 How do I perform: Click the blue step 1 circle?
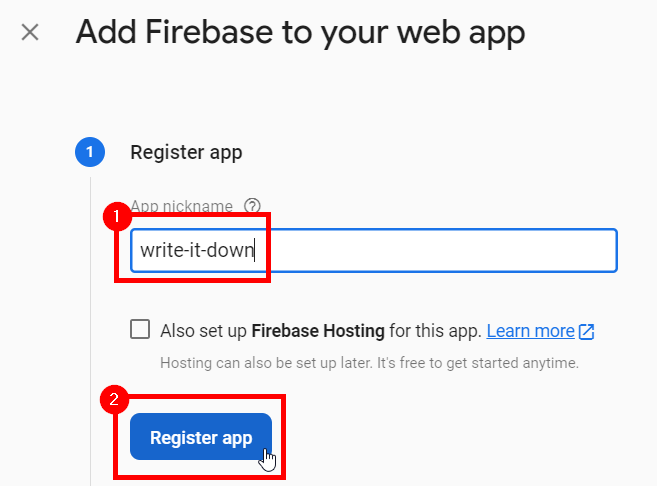[89, 152]
